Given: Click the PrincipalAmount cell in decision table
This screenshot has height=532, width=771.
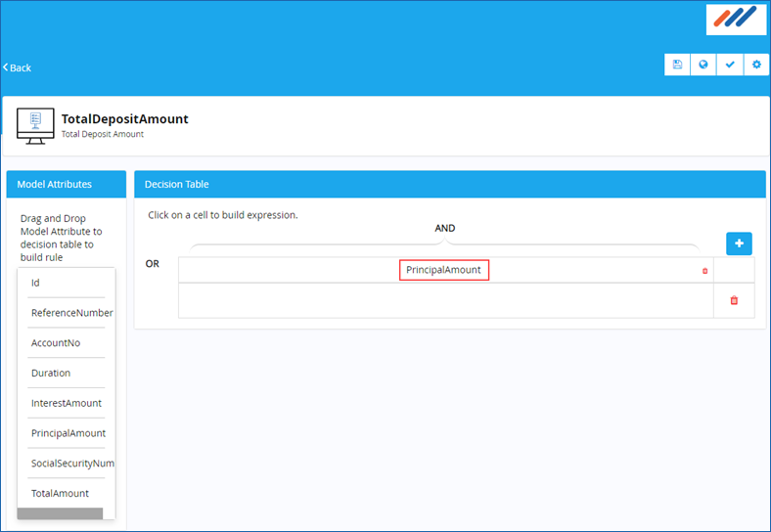Looking at the screenshot, I should click(x=444, y=270).
